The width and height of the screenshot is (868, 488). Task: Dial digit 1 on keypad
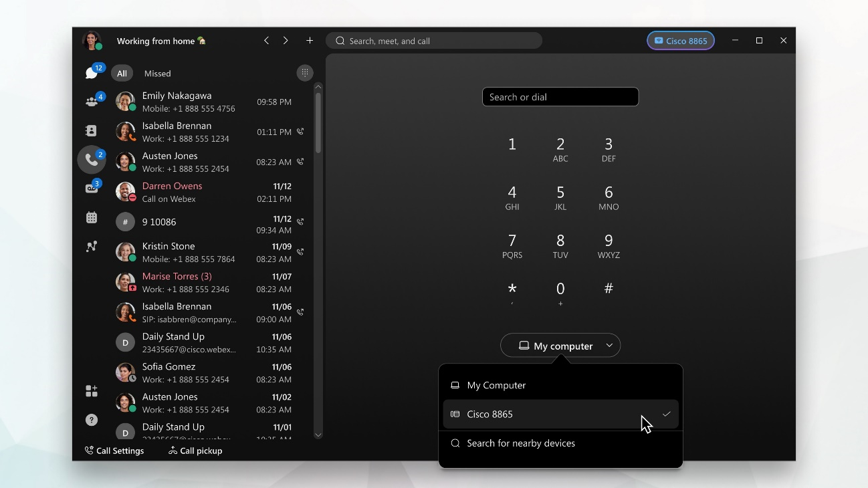click(x=512, y=144)
